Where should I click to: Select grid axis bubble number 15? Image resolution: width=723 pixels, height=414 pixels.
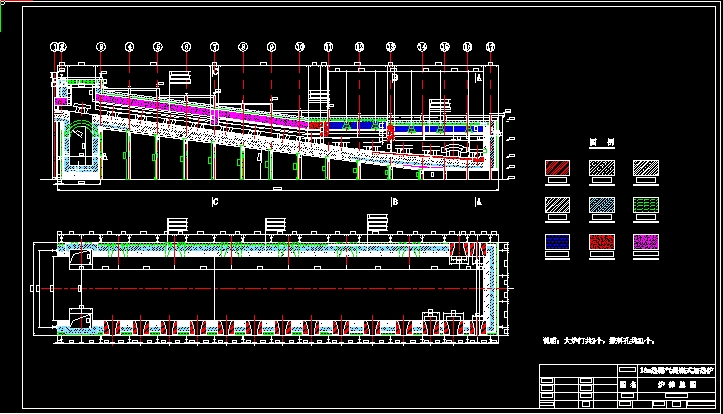(444, 47)
